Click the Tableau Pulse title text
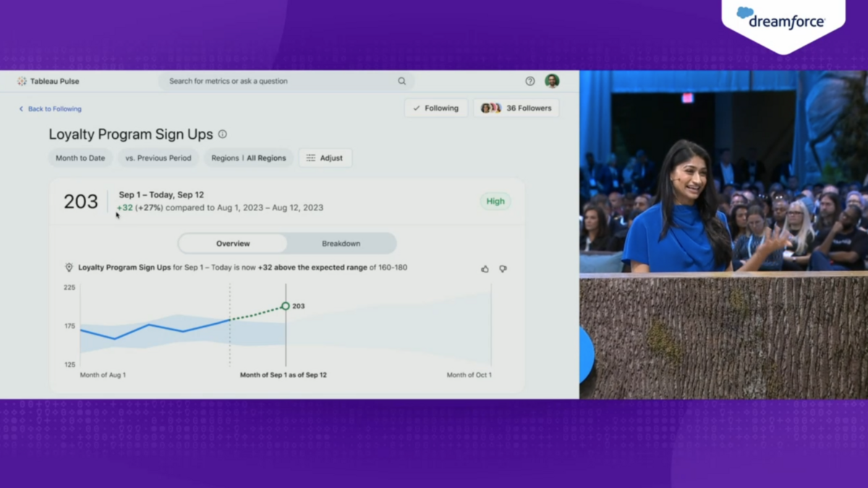Viewport: 868px width, 488px height. pos(55,81)
